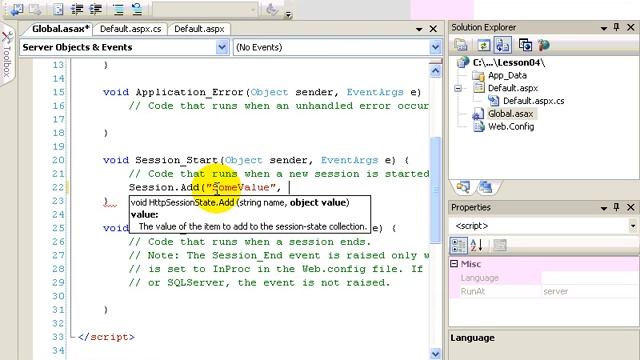Collapse the Default.aspx tree node

click(458, 88)
